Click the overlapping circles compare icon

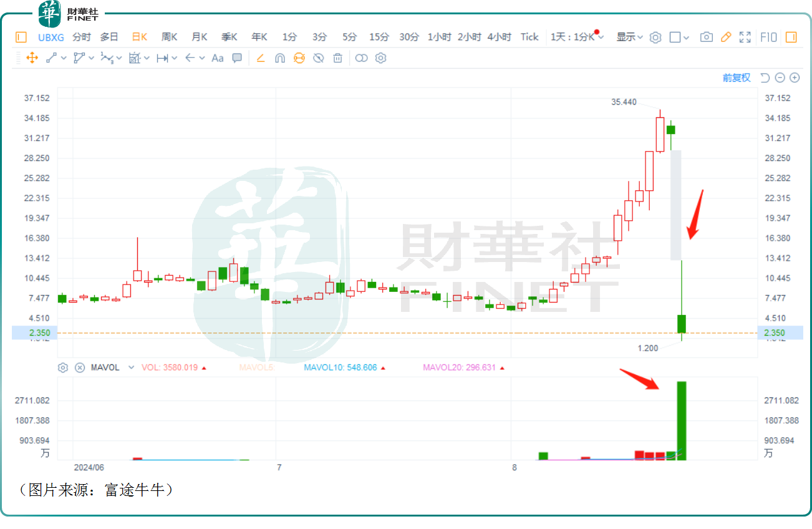pyautogui.click(x=361, y=58)
